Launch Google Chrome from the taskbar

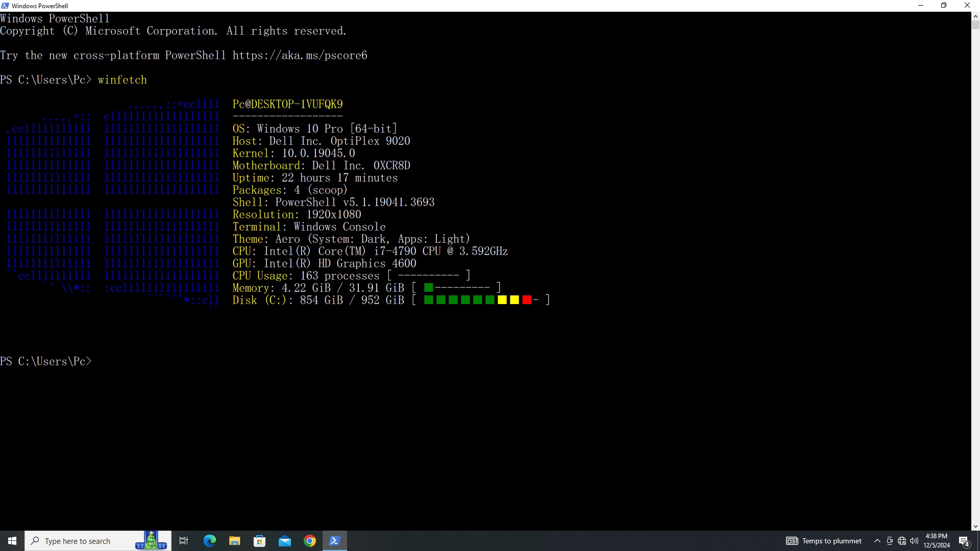point(310,541)
